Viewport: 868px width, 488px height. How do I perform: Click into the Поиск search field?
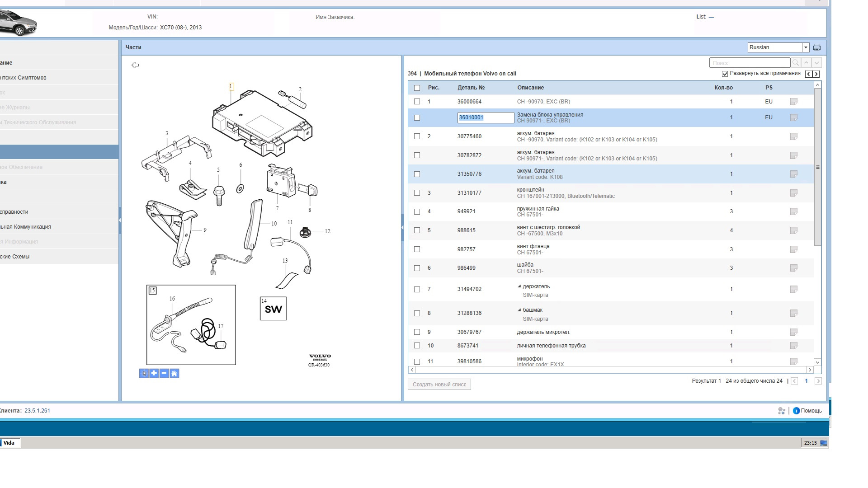(749, 63)
